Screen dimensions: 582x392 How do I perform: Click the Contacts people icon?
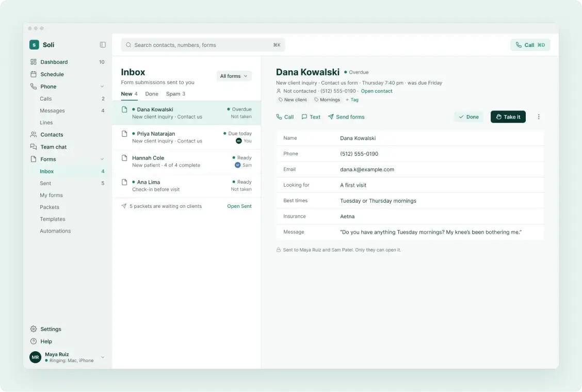(34, 135)
